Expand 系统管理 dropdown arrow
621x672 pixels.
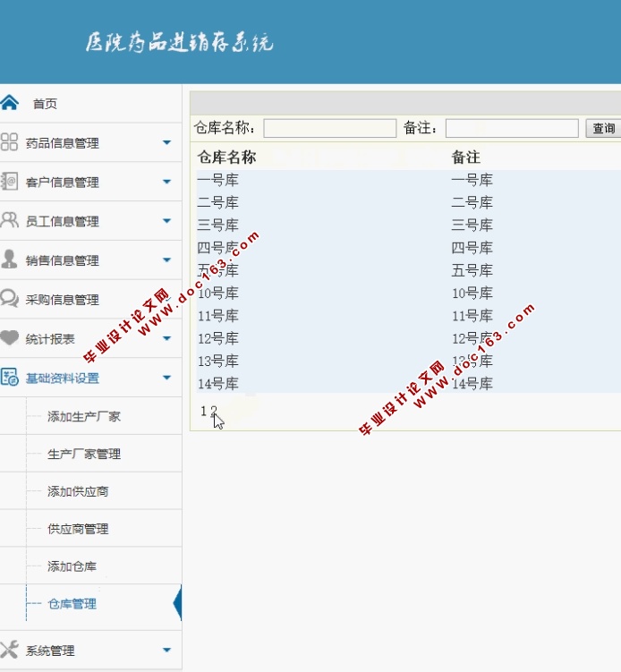pos(166,651)
